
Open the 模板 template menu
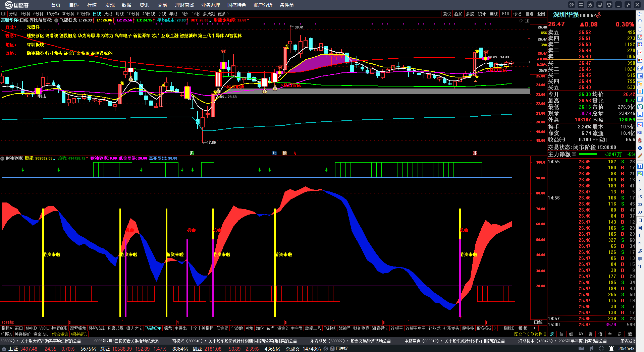(523, 328)
